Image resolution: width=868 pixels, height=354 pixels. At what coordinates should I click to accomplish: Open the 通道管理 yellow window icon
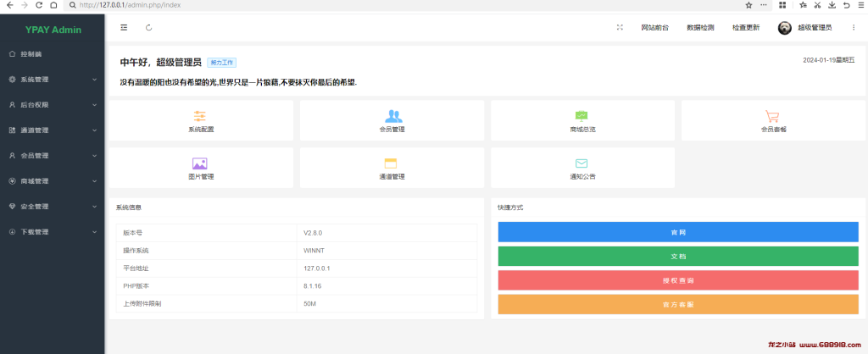(x=392, y=163)
